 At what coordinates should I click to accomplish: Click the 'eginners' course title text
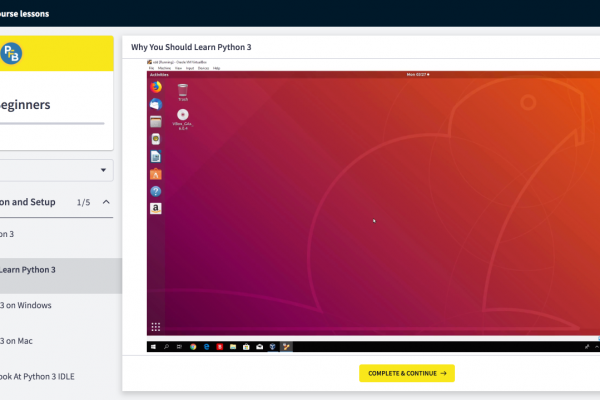click(x=25, y=105)
